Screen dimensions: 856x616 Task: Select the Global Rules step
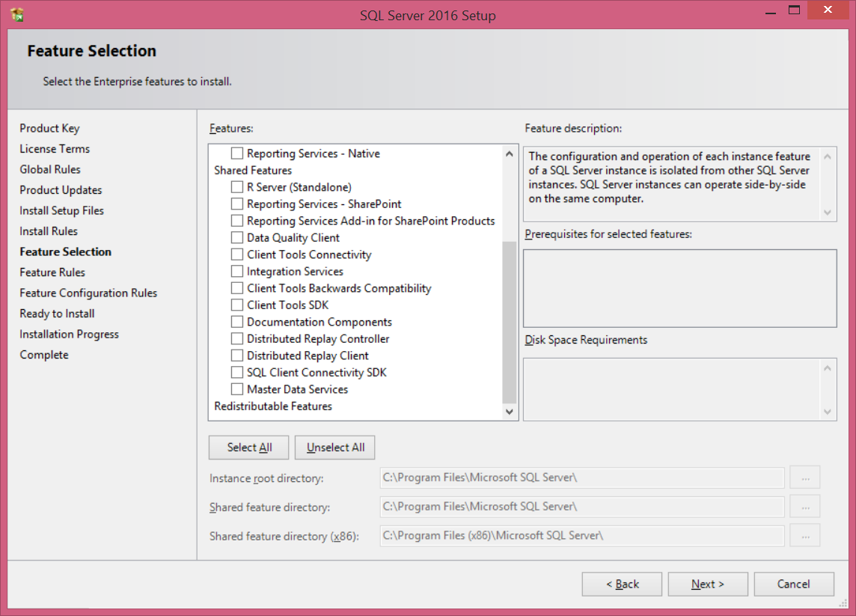coord(50,170)
